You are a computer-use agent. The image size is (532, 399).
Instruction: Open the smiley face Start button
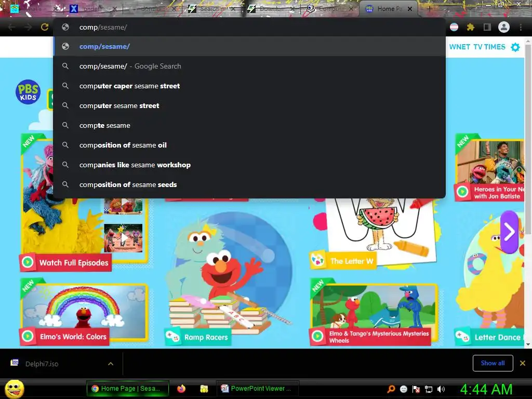14,389
